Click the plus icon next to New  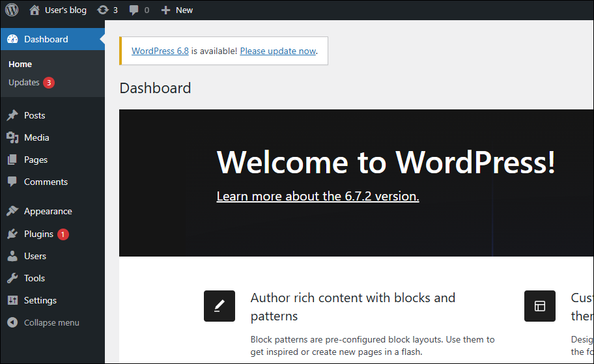pyautogui.click(x=165, y=10)
